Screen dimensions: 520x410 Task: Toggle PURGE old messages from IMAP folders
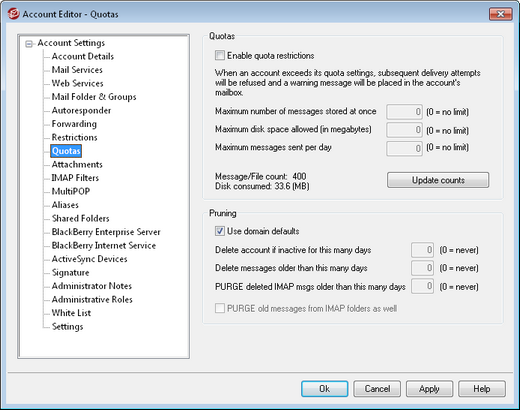point(220,308)
